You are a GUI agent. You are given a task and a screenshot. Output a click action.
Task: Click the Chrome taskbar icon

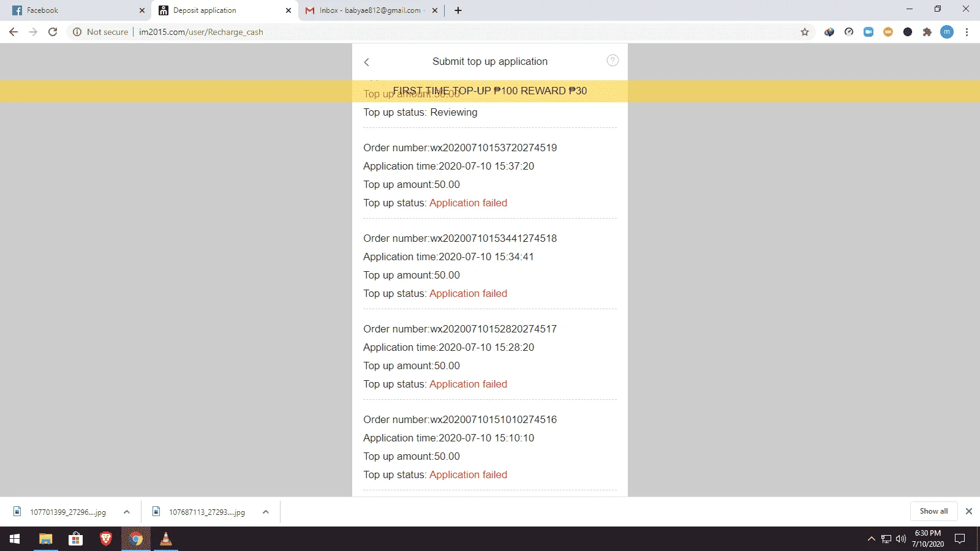(x=136, y=539)
